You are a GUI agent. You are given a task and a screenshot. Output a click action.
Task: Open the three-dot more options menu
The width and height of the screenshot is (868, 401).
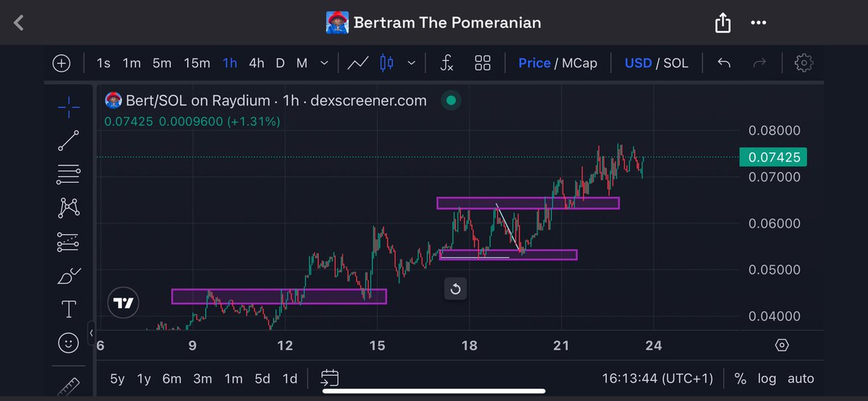758,22
